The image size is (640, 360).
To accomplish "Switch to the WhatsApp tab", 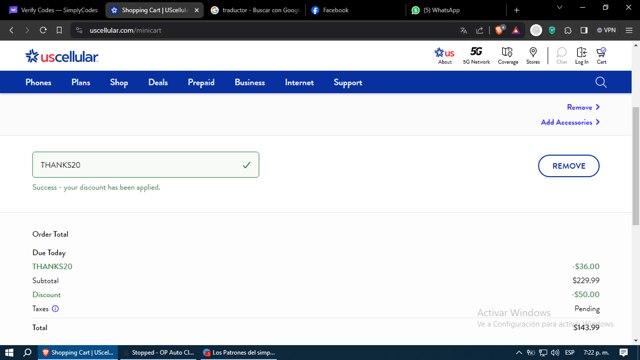I will [x=456, y=10].
